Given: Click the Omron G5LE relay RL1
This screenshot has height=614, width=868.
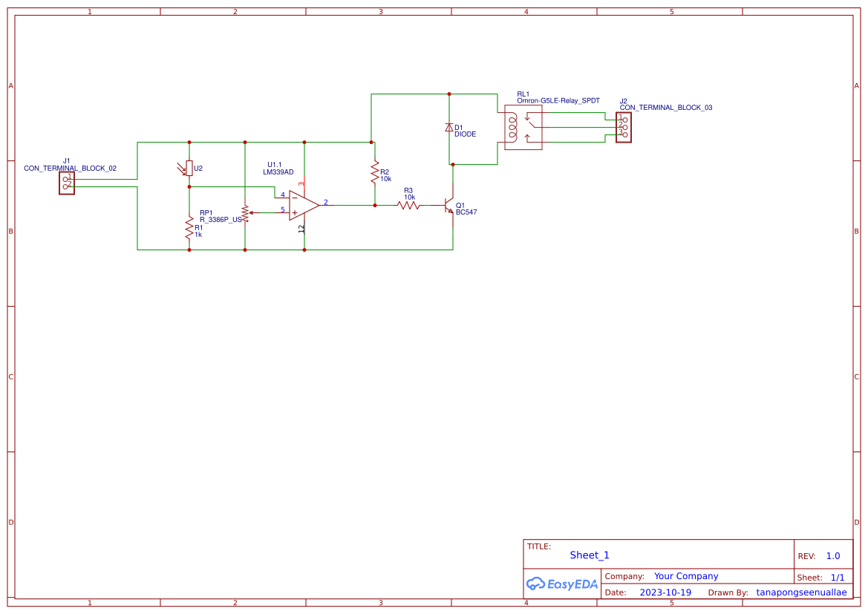Looking at the screenshot, I should (x=522, y=128).
